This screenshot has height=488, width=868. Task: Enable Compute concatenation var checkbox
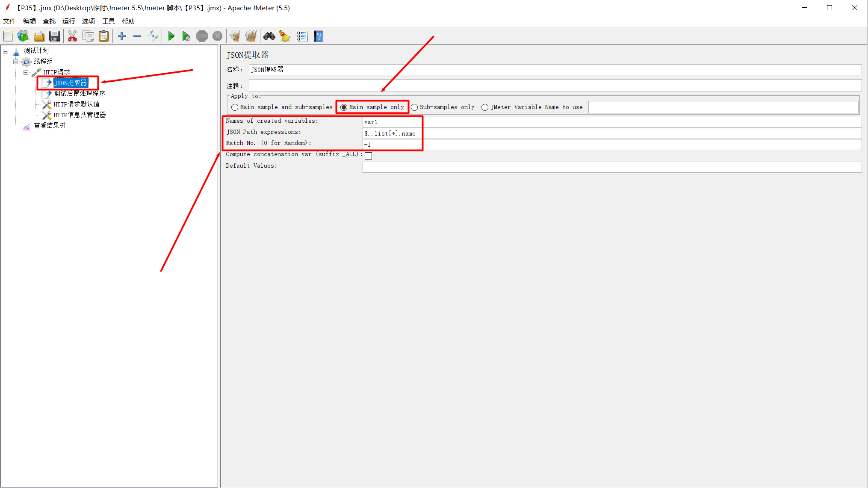point(368,156)
